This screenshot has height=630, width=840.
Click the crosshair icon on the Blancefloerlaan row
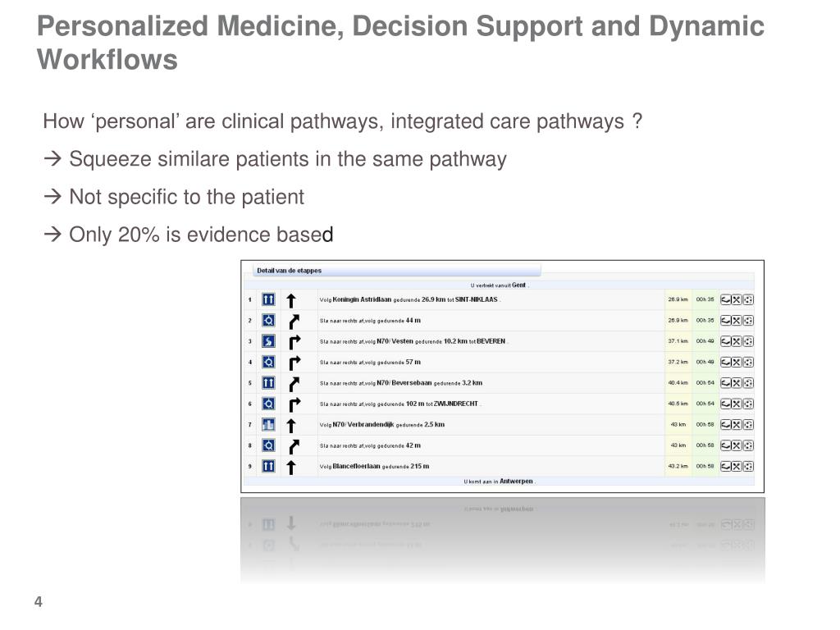(x=748, y=467)
